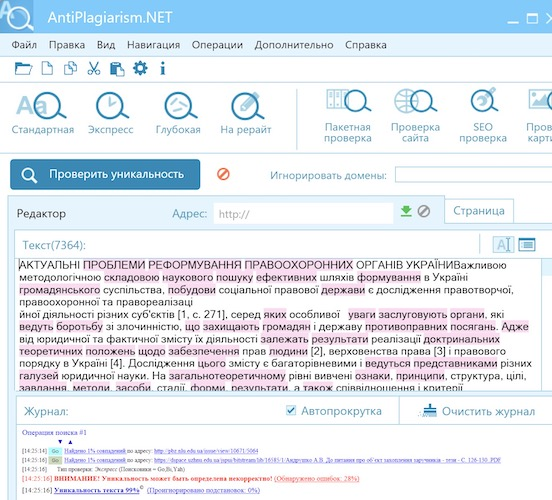552x500 pixels.
Task: Toggle the Автопрокрутка checkbox
Action: click(x=291, y=410)
